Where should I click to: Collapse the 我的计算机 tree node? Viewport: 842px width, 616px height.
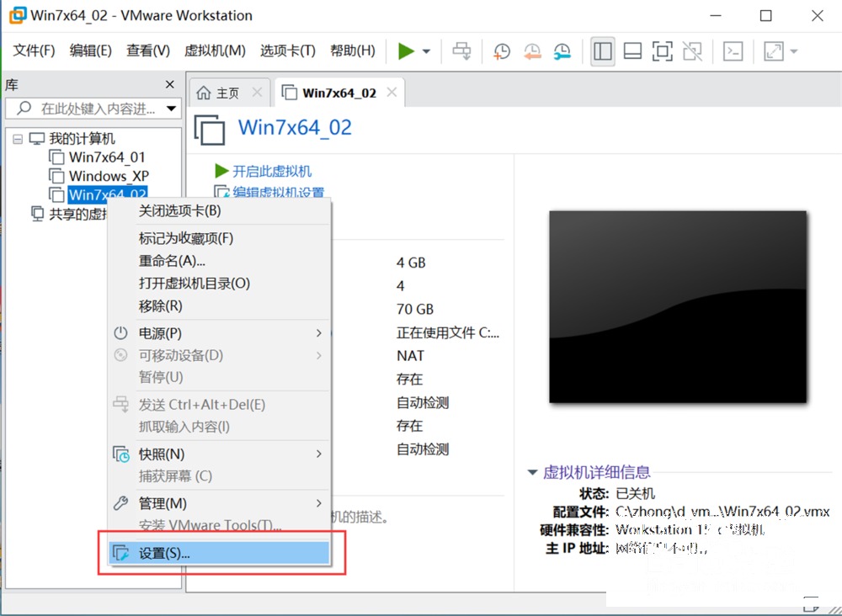18,139
